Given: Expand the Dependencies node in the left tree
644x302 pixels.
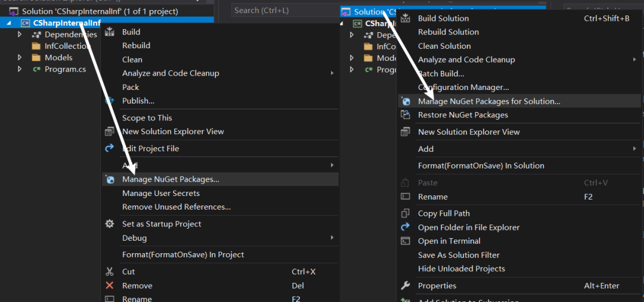Looking at the screenshot, I should tap(19, 35).
